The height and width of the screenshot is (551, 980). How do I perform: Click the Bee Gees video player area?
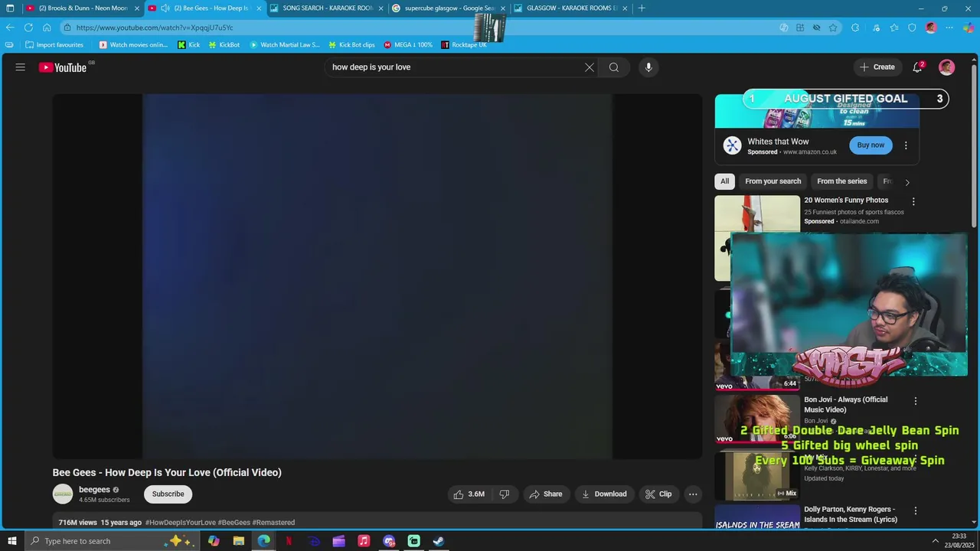[x=377, y=276]
